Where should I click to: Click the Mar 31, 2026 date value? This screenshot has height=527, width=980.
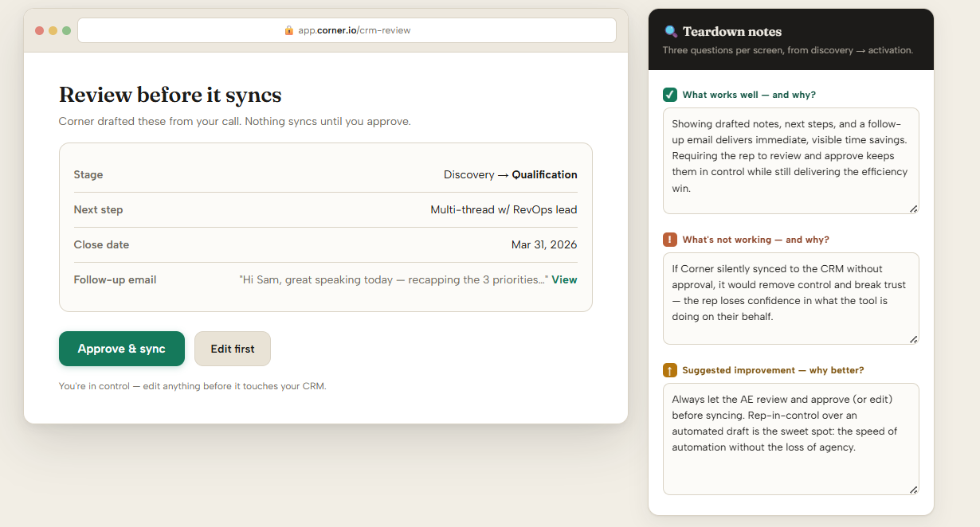[544, 245]
